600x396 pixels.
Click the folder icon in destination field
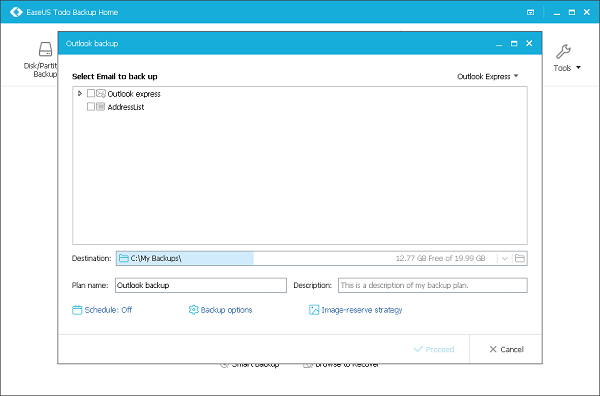tap(123, 258)
